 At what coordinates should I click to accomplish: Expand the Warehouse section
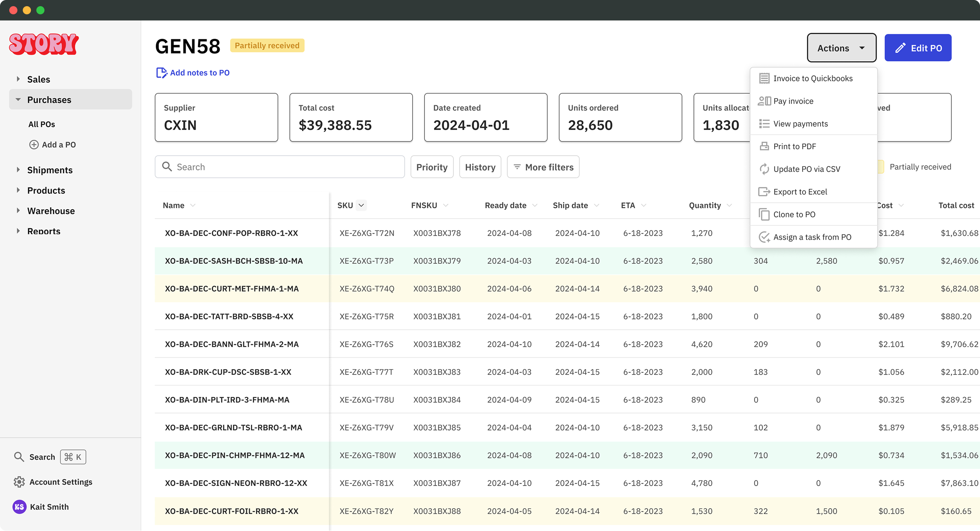(18, 210)
